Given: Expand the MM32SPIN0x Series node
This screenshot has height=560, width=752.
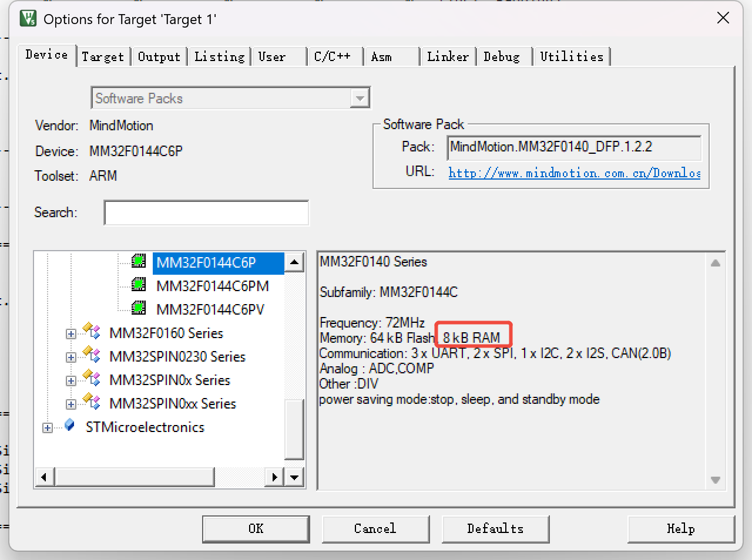Looking at the screenshot, I should tap(71, 381).
